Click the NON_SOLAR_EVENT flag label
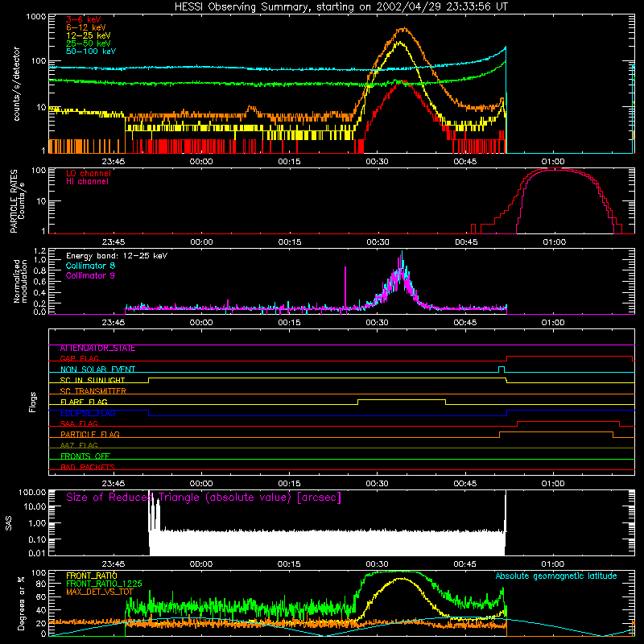 coord(97,369)
